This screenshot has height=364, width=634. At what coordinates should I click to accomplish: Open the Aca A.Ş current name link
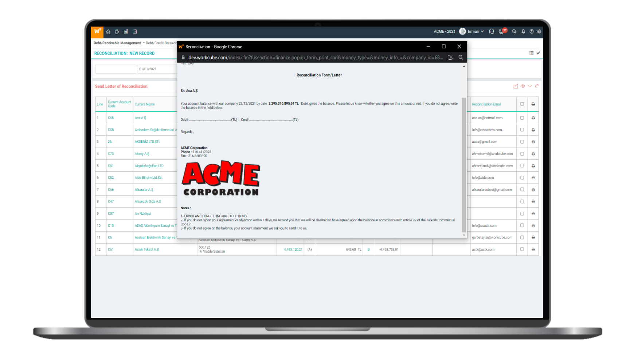tap(140, 118)
